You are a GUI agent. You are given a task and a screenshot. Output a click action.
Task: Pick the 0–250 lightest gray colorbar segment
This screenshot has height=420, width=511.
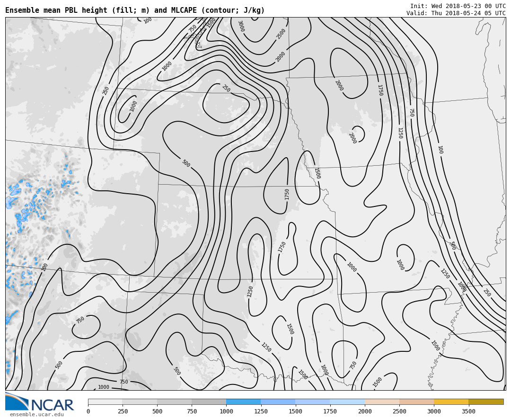[105, 402]
